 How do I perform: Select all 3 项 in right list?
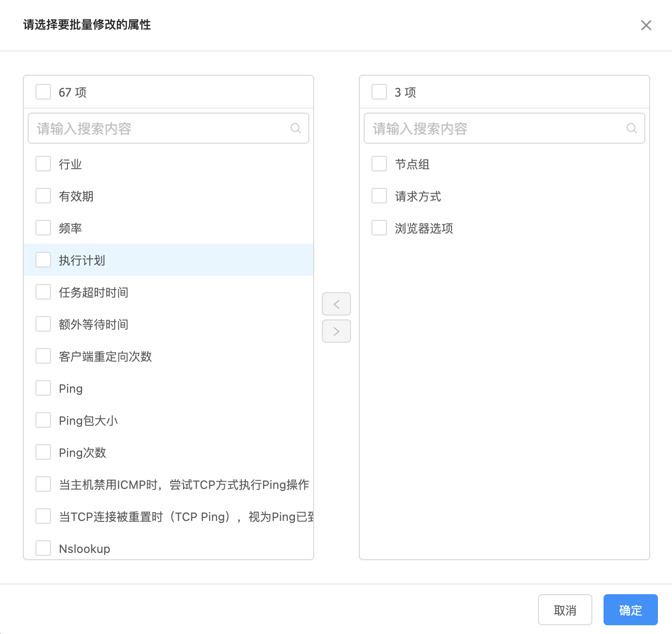(x=379, y=92)
